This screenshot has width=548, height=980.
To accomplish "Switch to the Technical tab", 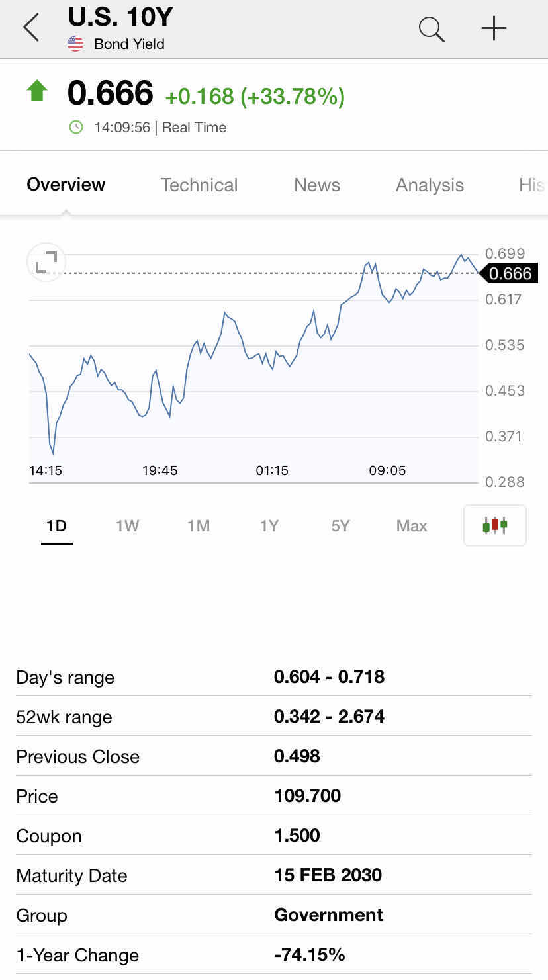I will coord(199,185).
